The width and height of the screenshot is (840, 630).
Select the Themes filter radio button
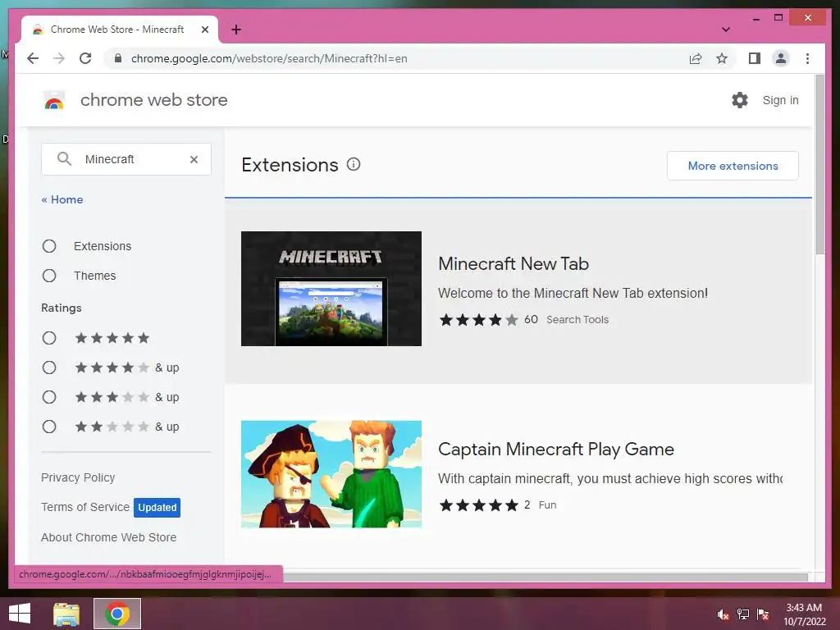click(49, 276)
